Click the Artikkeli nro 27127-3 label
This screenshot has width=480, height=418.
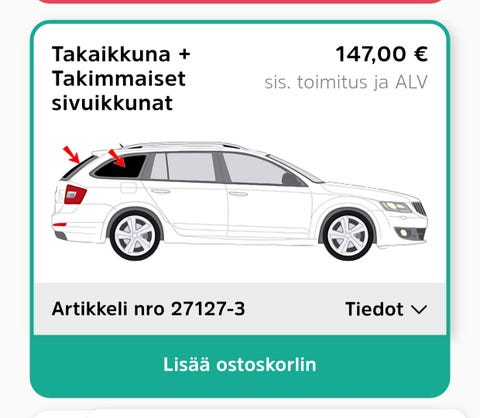[148, 309]
